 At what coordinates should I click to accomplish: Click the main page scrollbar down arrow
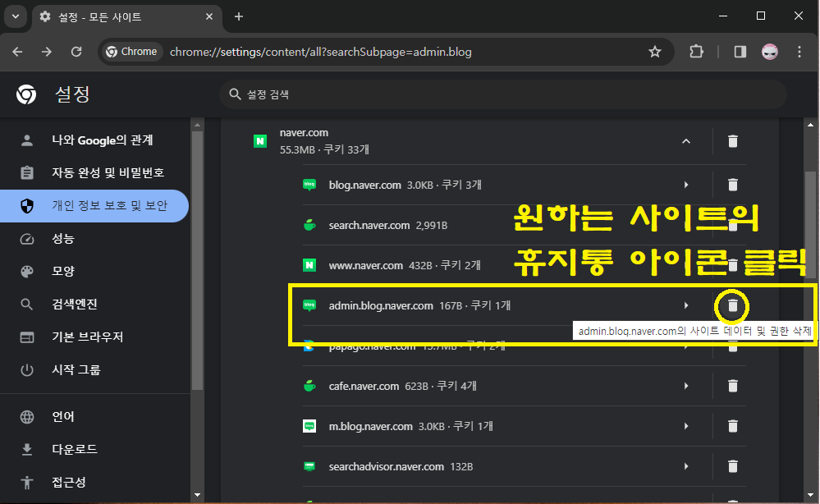click(x=810, y=495)
